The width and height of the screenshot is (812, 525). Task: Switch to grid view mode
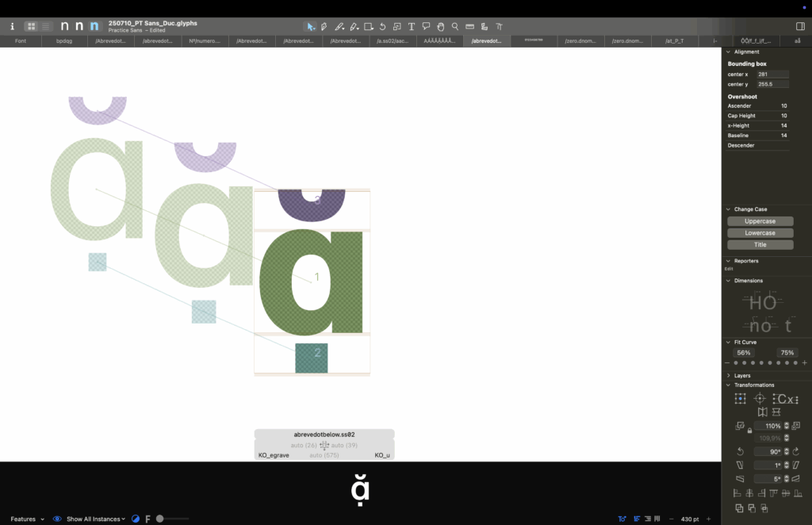(32, 26)
